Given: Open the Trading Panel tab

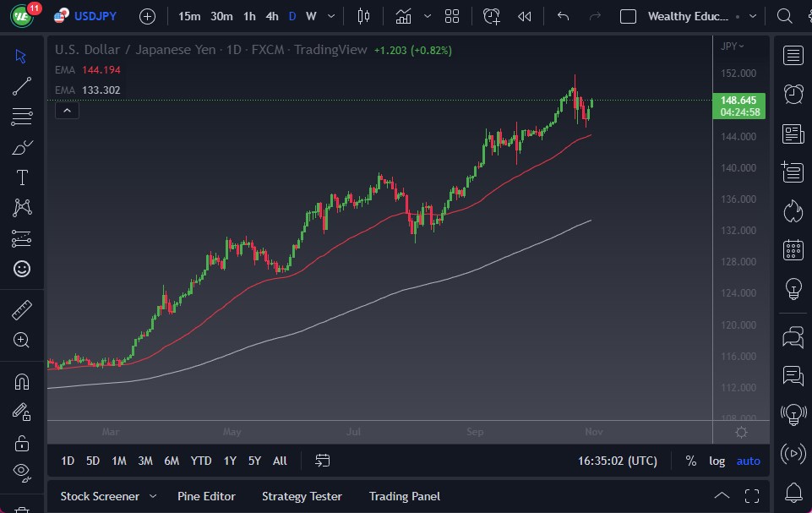Looking at the screenshot, I should [404, 496].
